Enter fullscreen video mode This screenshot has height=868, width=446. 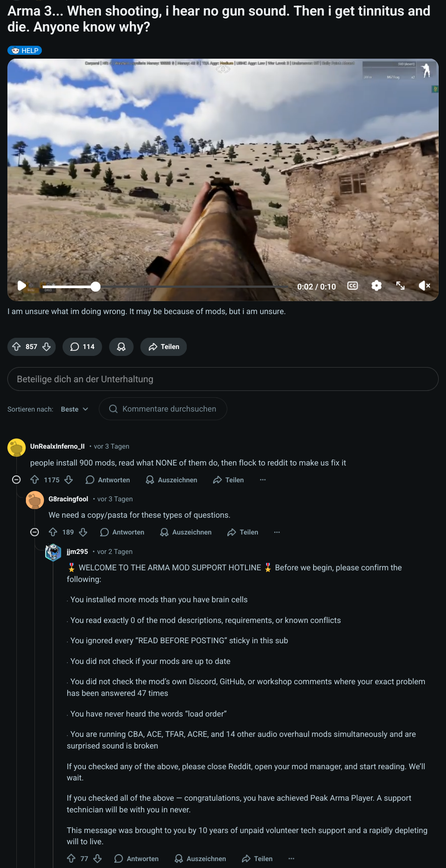pyautogui.click(x=400, y=286)
